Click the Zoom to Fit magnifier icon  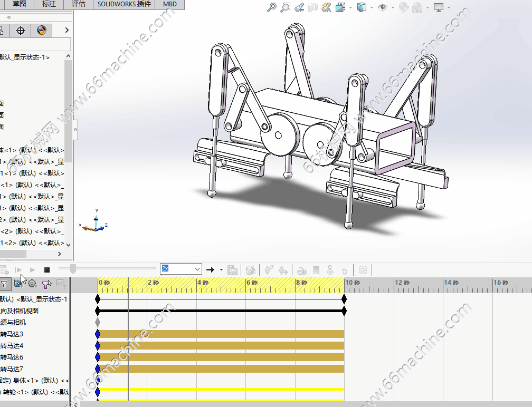click(x=271, y=7)
